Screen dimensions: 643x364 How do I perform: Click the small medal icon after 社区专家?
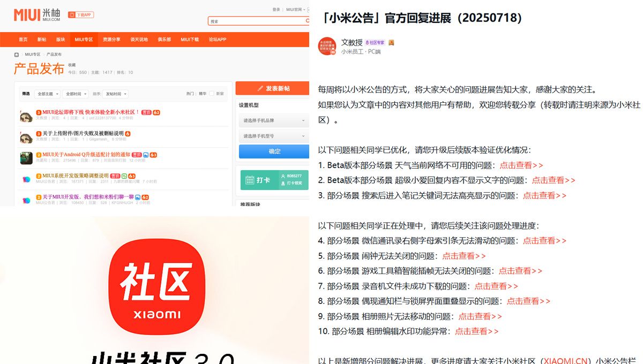coord(392,42)
